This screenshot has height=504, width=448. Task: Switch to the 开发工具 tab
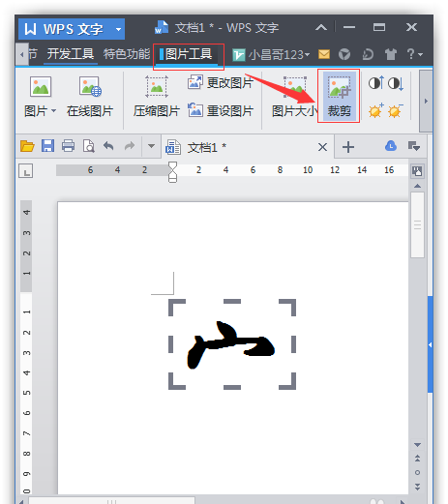pos(71,54)
